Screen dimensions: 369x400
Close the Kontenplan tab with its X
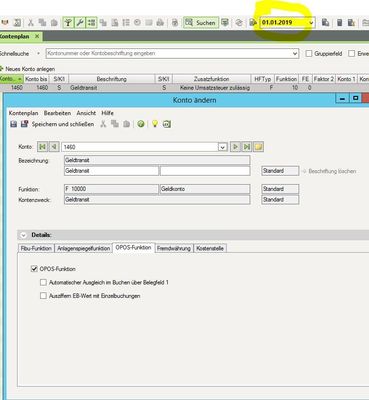pos(37,36)
